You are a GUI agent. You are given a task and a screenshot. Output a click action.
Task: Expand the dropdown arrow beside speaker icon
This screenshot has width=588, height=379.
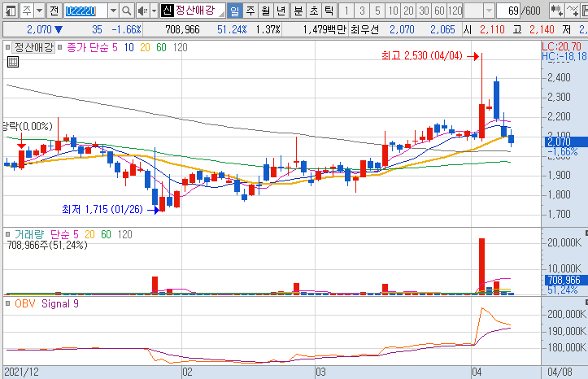[x=154, y=11]
